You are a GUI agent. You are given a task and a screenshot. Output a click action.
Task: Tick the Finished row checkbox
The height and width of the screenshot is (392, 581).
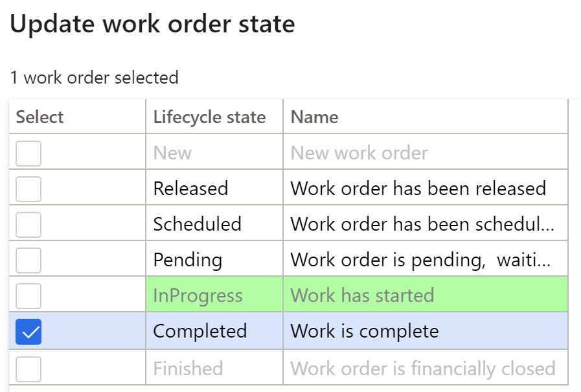(28, 369)
